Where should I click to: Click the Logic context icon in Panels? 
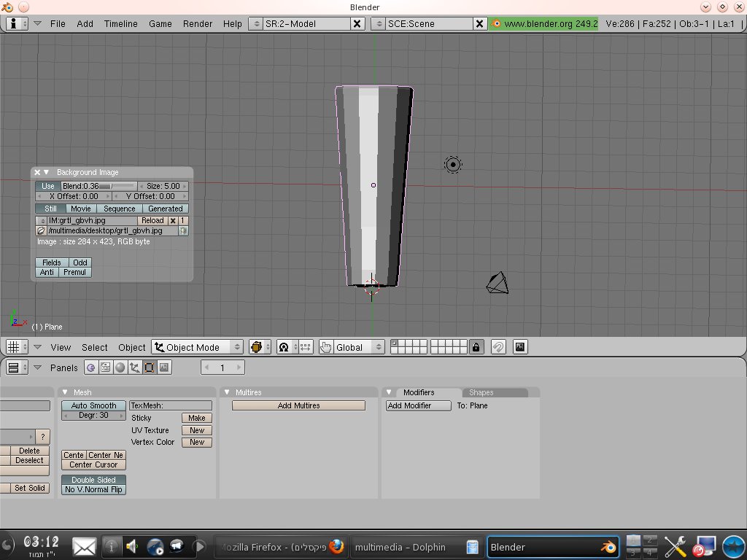[90, 367]
